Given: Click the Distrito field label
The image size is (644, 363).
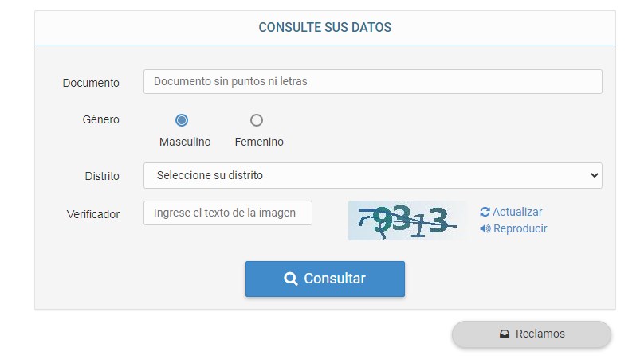Looking at the screenshot, I should pos(102,176).
